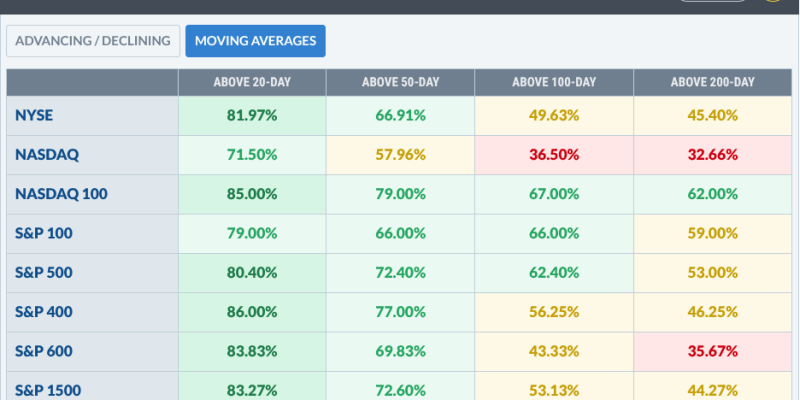The height and width of the screenshot is (400, 800).
Task: Click NASDAQ above 50-day value 57.96%
Action: coord(401,155)
